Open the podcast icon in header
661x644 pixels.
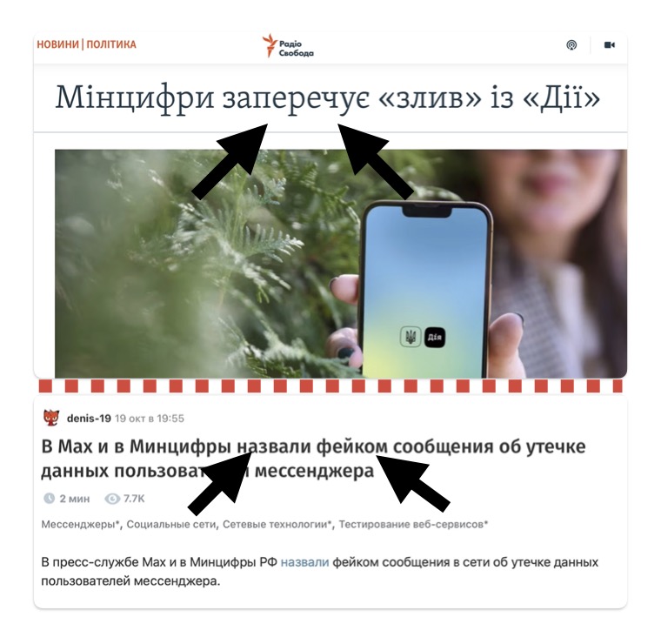pyautogui.click(x=571, y=44)
